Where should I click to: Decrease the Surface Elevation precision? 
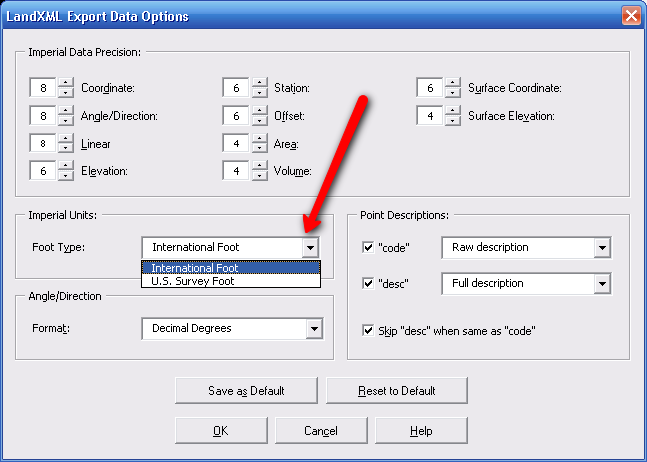pos(453,121)
